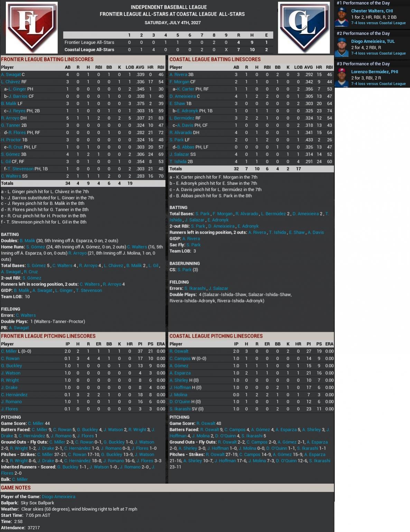Open J. Barrios CF batting row
The height and width of the screenshot is (532, 410).
coord(83,96)
